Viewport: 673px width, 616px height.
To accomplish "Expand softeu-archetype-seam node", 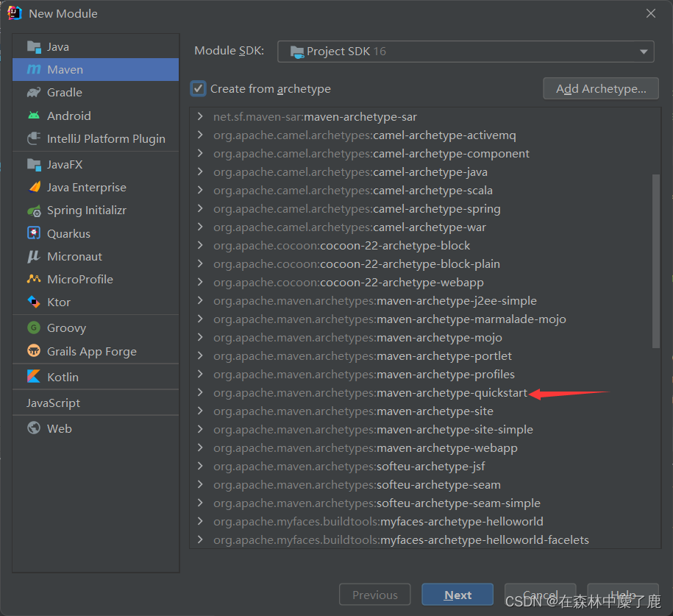I will pyautogui.click(x=200, y=484).
